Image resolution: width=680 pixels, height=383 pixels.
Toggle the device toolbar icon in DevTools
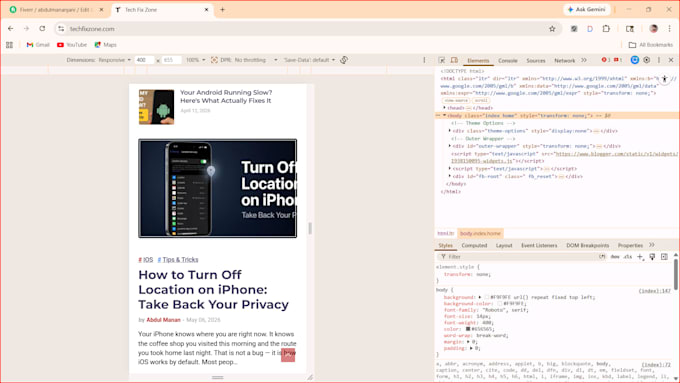click(454, 60)
